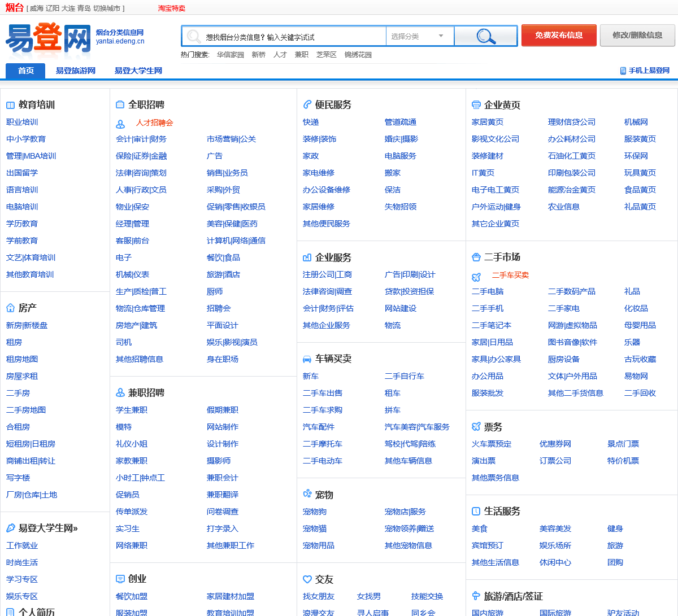678x616 pixels.
Task: Click the magnifier search button
Action: [486, 36]
